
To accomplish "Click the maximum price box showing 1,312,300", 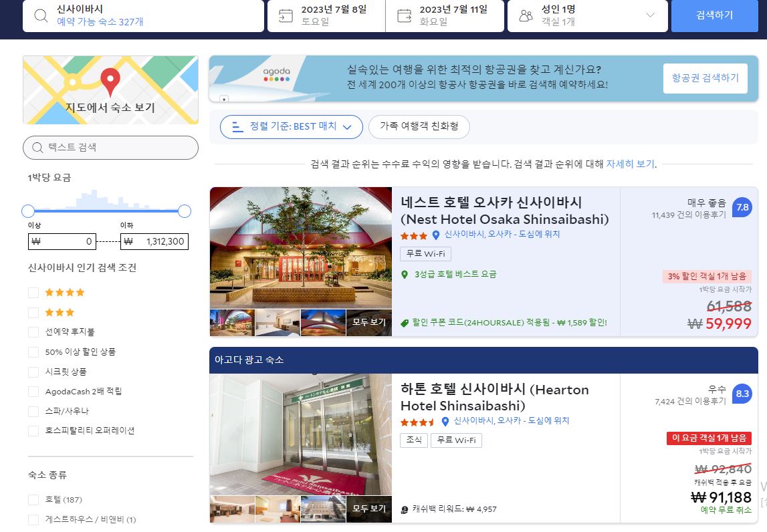I will coord(154,241).
